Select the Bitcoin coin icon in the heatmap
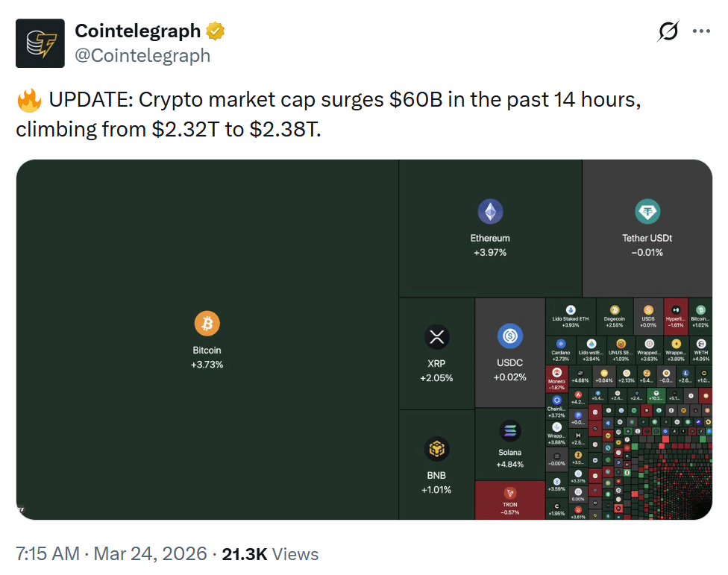Screen dimensions: 728x575 (x=207, y=323)
